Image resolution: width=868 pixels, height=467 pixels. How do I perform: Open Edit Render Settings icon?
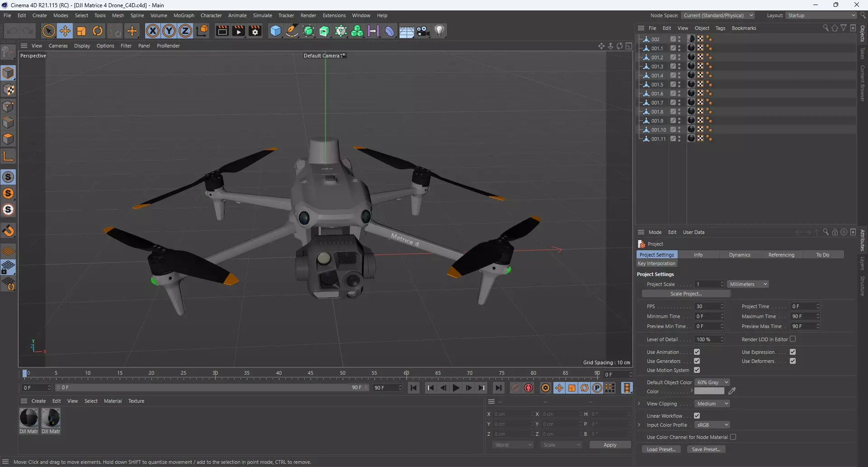[255, 31]
